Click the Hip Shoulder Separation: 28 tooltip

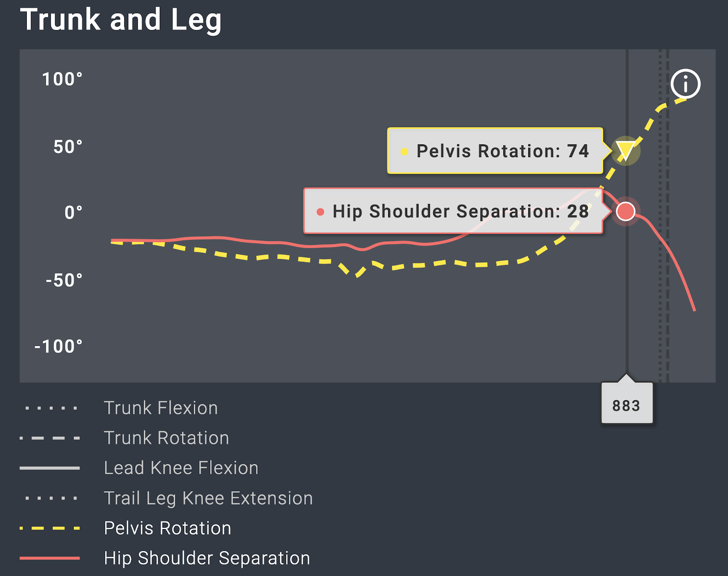click(x=453, y=211)
